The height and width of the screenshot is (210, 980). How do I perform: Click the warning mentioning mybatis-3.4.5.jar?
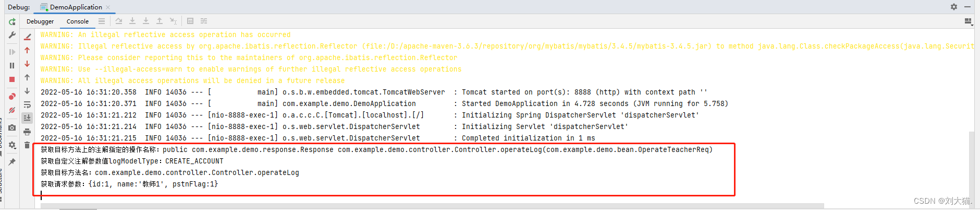click(x=507, y=46)
